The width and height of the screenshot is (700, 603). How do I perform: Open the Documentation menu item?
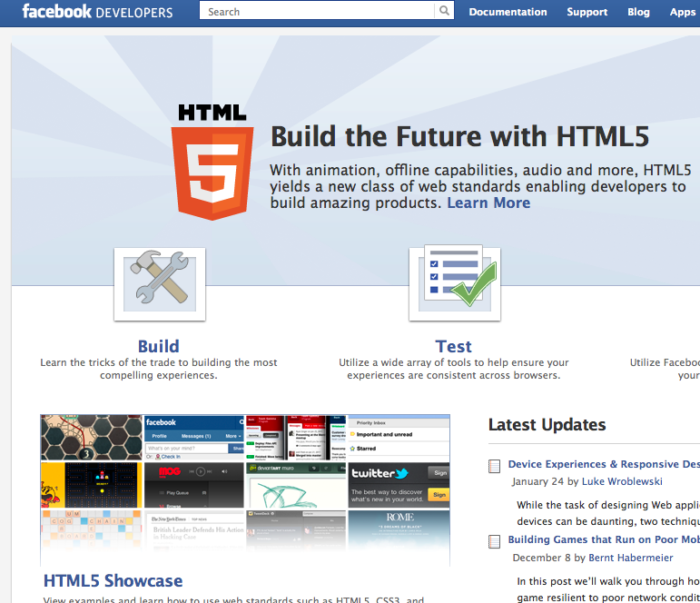pyautogui.click(x=508, y=12)
